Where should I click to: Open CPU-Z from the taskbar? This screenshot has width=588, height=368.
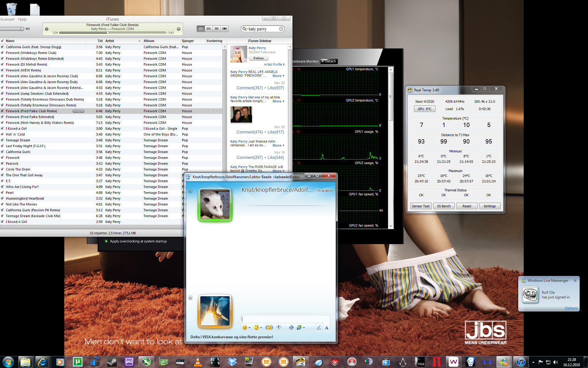[x=129, y=362]
